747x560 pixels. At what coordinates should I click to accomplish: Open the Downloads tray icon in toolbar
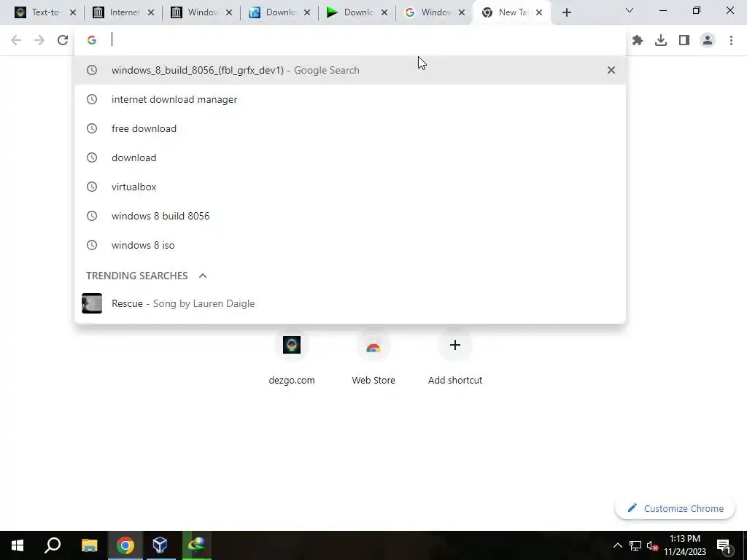(661, 41)
